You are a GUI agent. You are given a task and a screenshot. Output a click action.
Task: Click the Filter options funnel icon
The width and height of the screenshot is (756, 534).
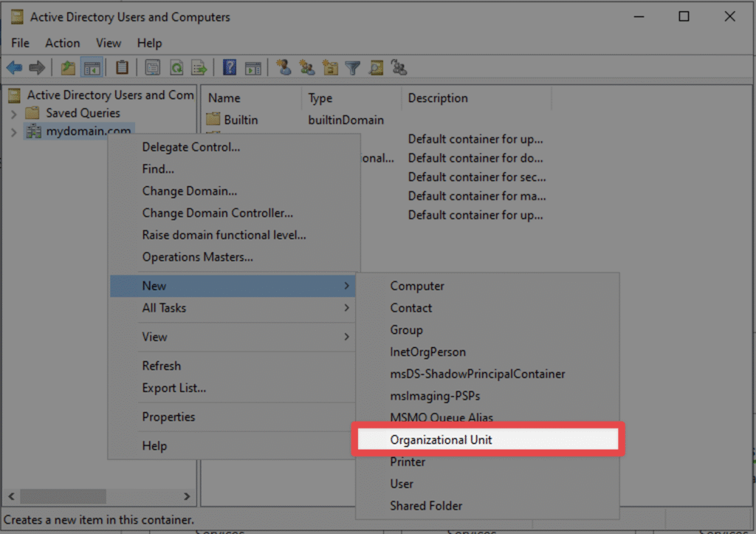click(x=353, y=67)
